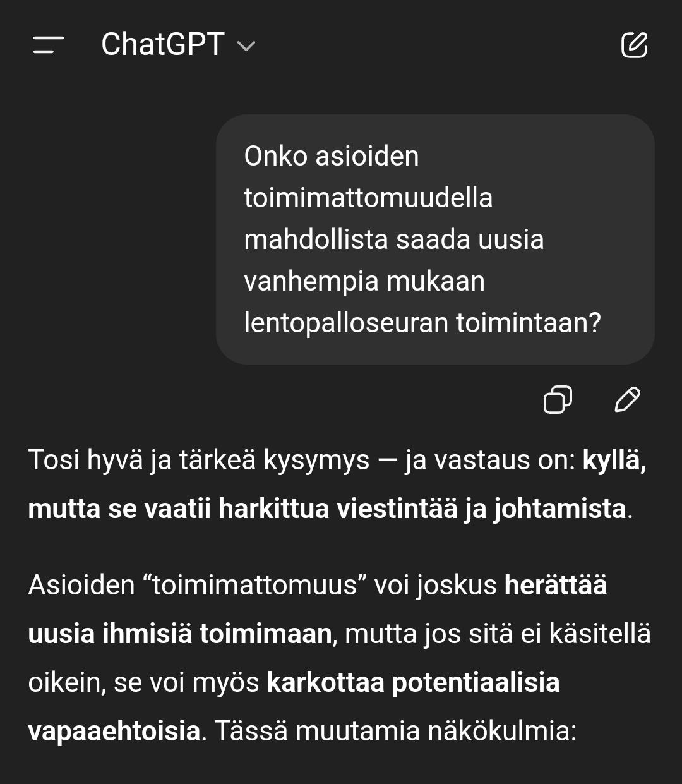Screen dimensions: 682x784
Task: Click "Tässä muutamia näkökulmia:" sentence
Action: pyautogui.click(x=395, y=731)
